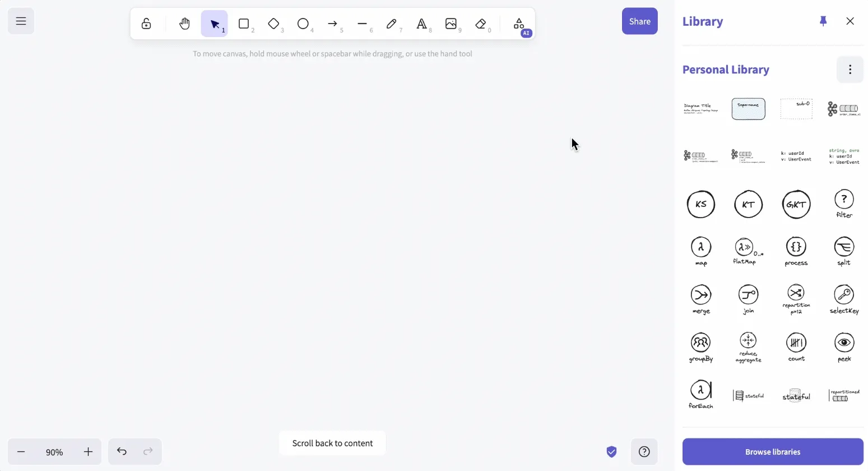The image size is (868, 471).
Task: Open Browse libraries
Action: click(772, 451)
